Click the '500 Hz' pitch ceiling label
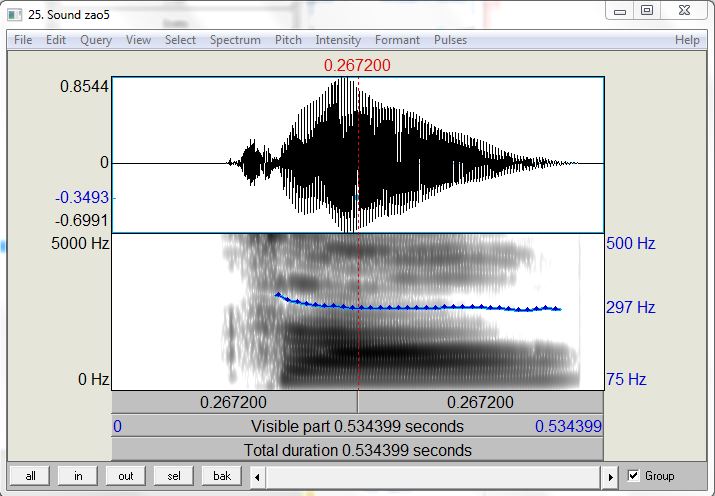Image resolution: width=715 pixels, height=496 pixels. (x=631, y=243)
